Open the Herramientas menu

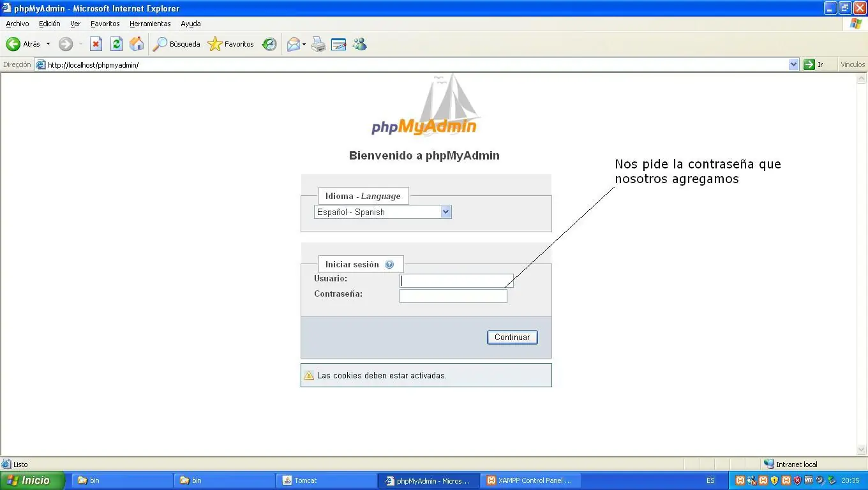tap(150, 24)
